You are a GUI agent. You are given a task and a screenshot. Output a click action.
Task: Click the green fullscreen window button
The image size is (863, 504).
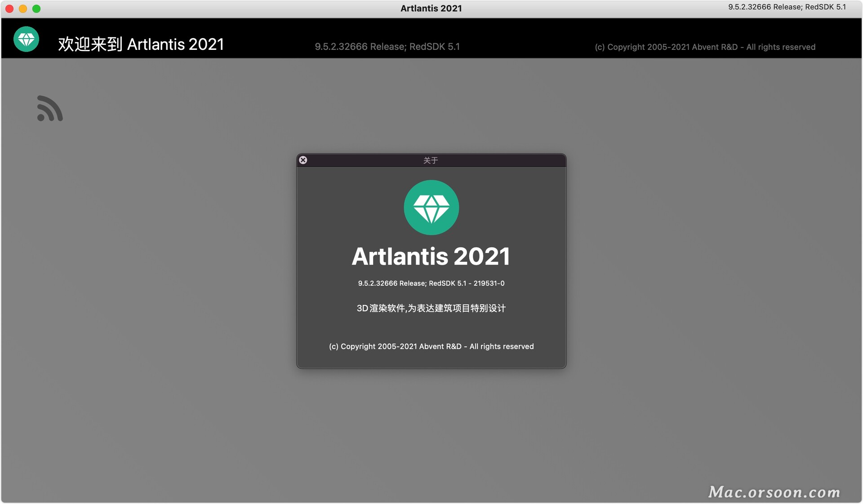[36, 9]
